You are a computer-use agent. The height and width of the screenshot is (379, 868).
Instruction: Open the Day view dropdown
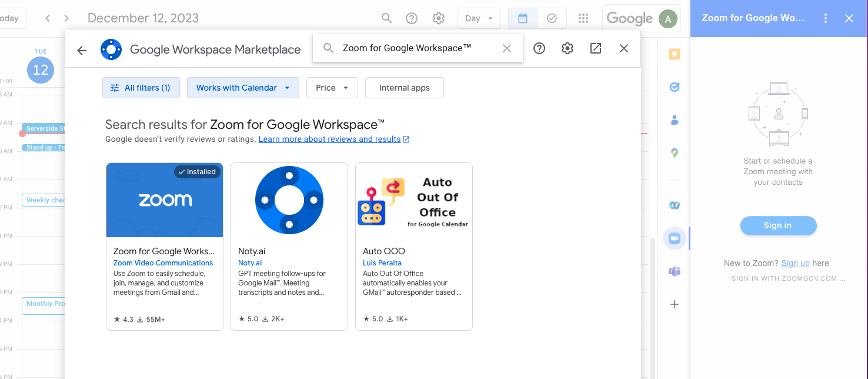coord(479,18)
